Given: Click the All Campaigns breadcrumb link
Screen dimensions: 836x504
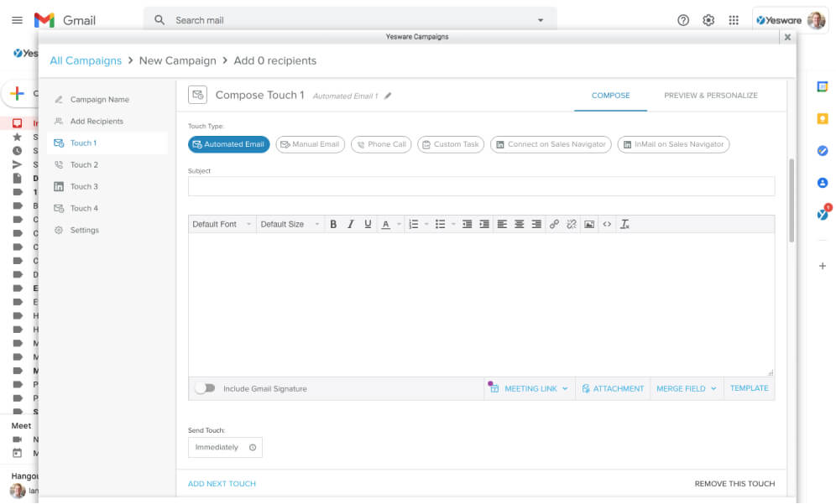Looking at the screenshot, I should [x=86, y=60].
